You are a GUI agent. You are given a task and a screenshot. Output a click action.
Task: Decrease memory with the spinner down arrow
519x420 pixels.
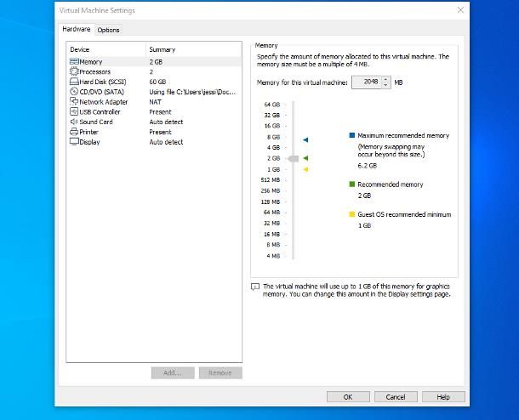point(385,85)
